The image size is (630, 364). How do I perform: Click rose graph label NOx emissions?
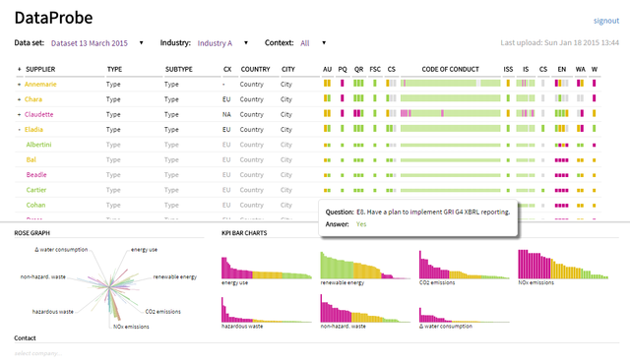pos(131,327)
